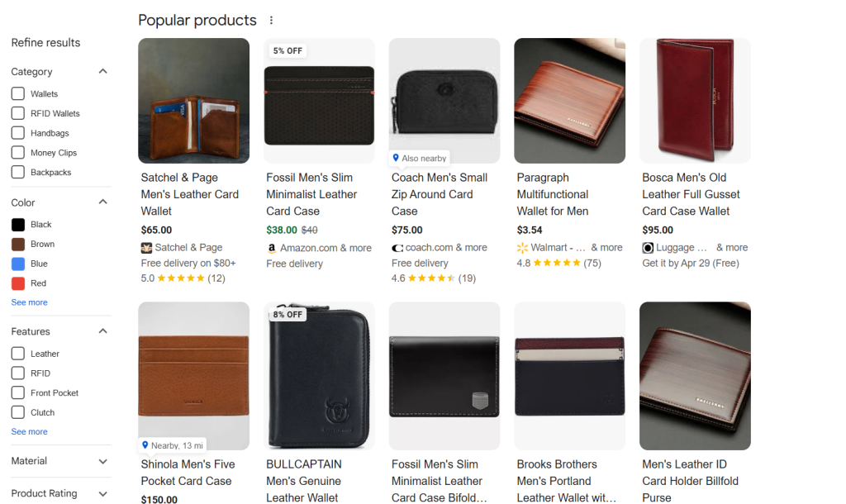This screenshot has height=504, width=846.
Task: Click the Satchel & Page merchant logo icon
Action: point(147,247)
